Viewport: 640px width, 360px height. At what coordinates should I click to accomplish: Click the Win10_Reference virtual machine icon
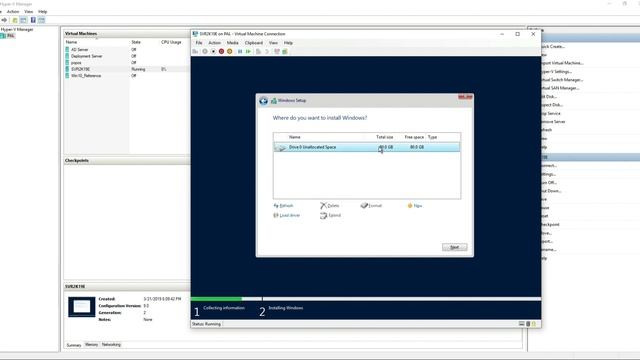[67, 76]
